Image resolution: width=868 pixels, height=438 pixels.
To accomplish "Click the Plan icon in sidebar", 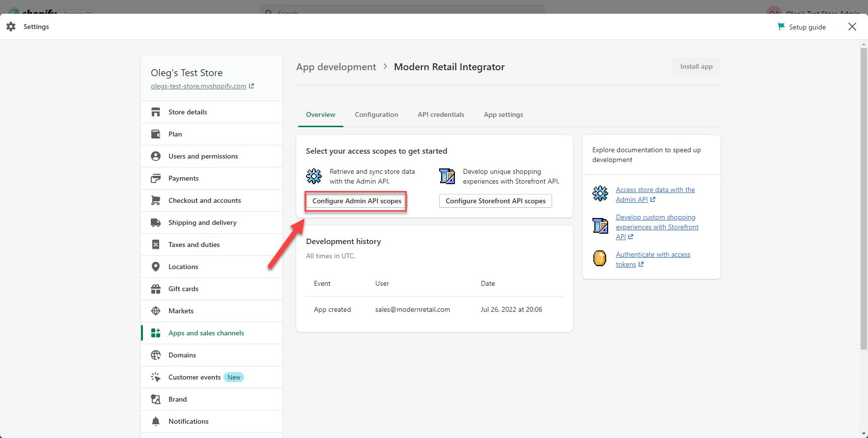I will click(x=156, y=134).
